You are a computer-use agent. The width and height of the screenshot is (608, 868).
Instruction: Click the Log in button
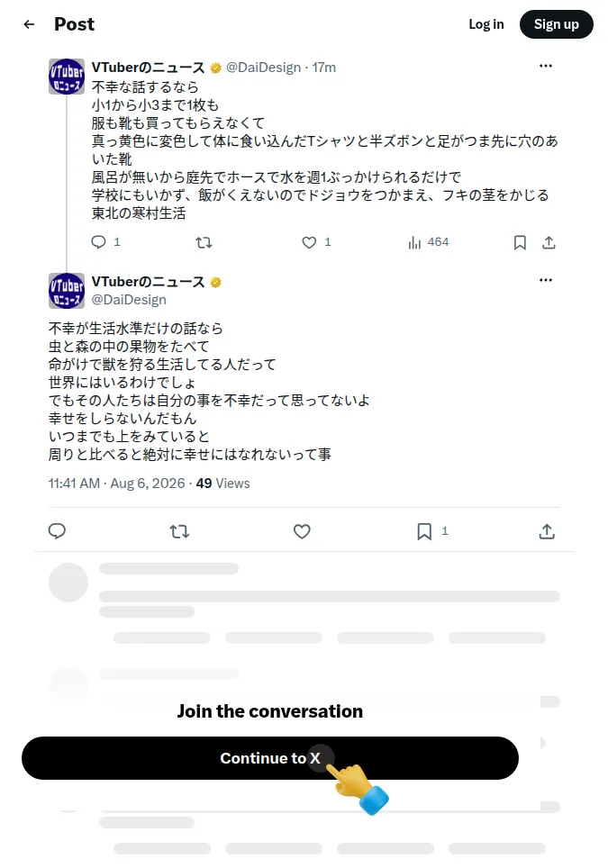click(x=486, y=24)
